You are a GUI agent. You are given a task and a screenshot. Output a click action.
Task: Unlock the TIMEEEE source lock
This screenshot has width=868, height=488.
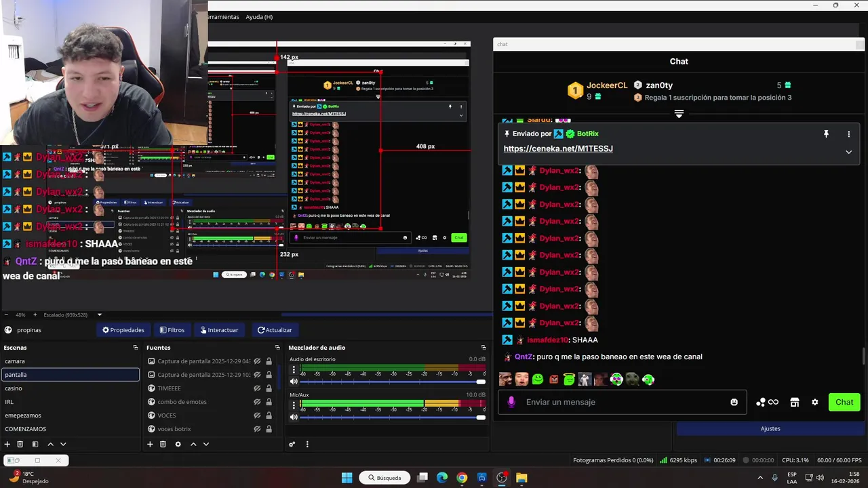click(269, 388)
